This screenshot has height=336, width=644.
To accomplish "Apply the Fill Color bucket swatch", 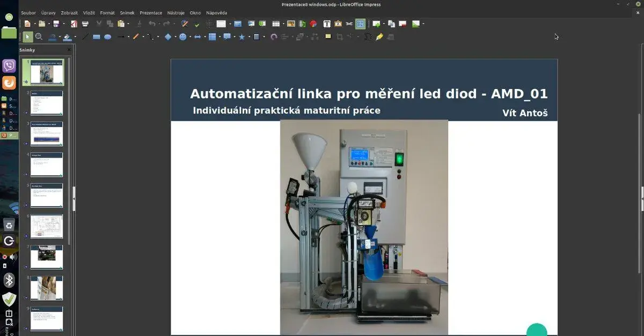I will point(67,37).
